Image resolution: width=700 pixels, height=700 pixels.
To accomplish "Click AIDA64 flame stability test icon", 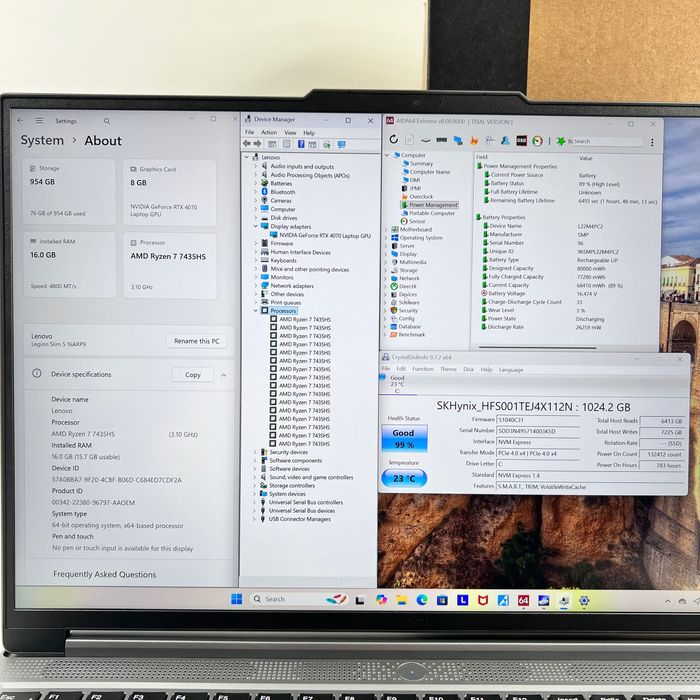I will [x=474, y=141].
